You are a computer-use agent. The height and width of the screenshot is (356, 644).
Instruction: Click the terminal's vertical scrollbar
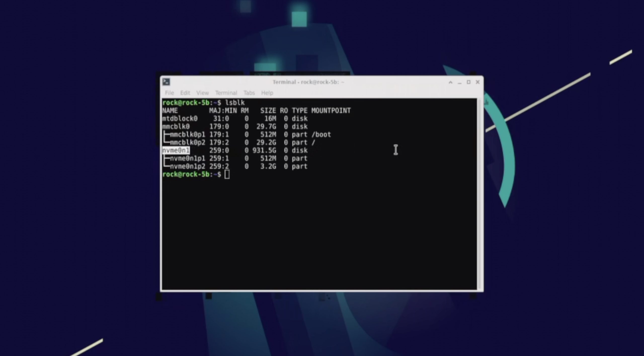pyautogui.click(x=480, y=194)
